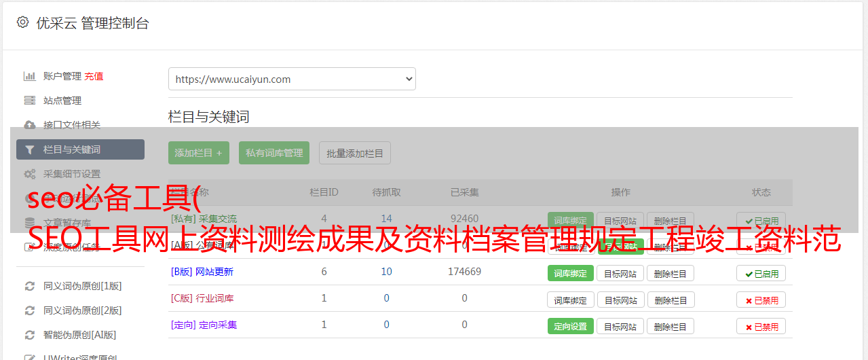Image resolution: width=868 pixels, height=360 pixels.
Task: Click 定向设置 in the 定向采集 row
Action: click(570, 326)
